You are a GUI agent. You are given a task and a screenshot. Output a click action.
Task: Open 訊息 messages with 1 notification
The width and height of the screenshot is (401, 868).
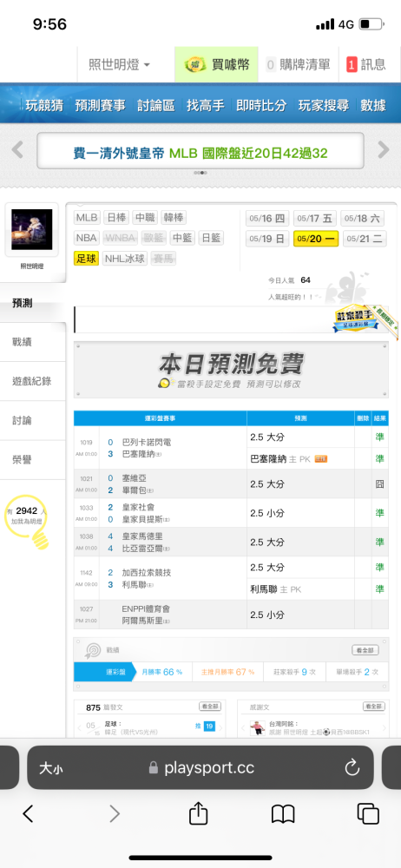366,65
